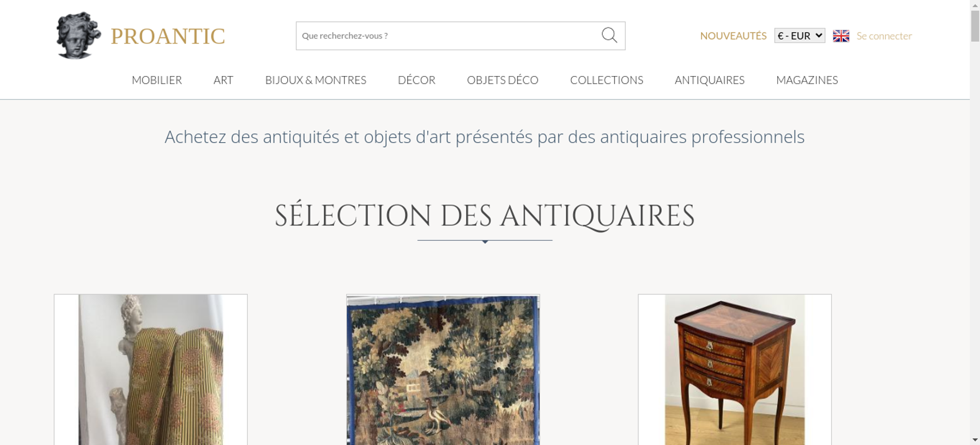Open the ANTIQUAIRES menu
Viewport: 980px width, 445px height.
click(x=710, y=80)
